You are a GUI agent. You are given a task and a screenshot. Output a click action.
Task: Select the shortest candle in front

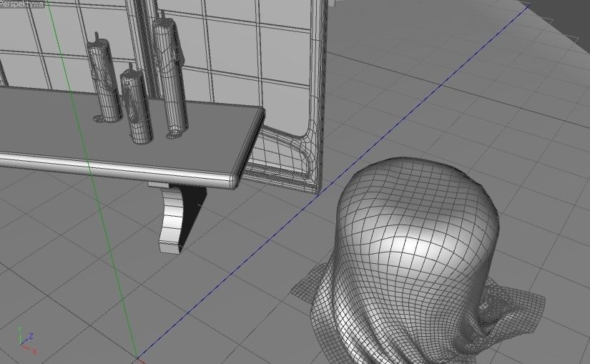[x=137, y=104]
